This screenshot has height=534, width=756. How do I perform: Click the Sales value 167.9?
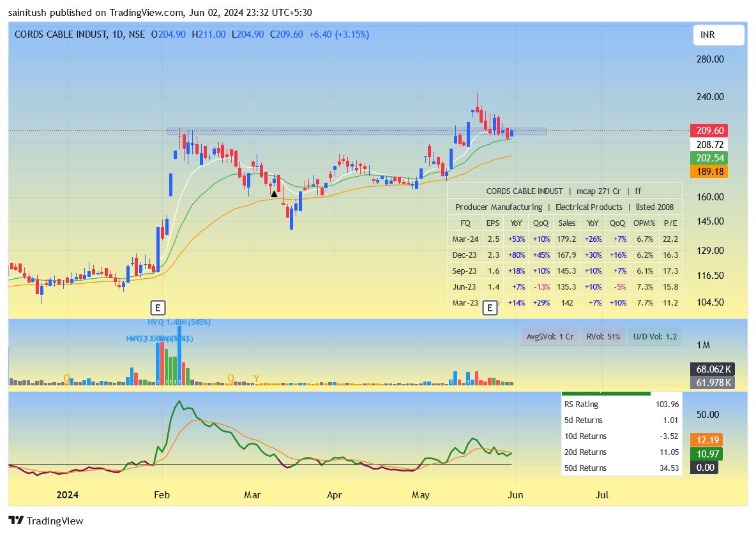[567, 255]
